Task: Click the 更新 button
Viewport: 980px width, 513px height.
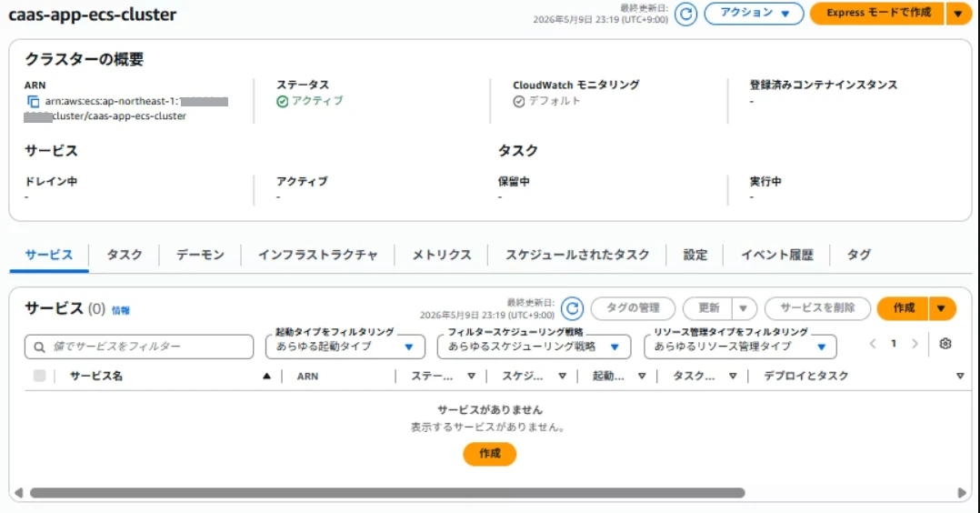Action: (708, 307)
